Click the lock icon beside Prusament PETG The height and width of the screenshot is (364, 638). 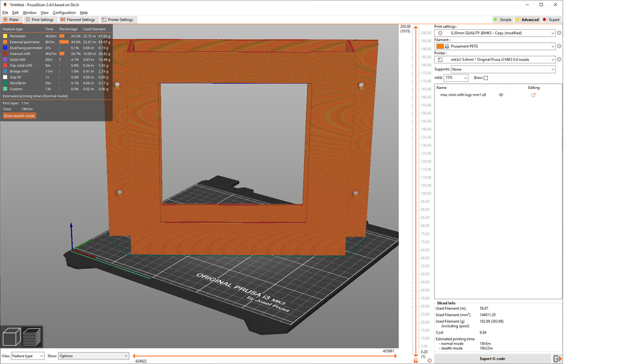click(447, 46)
